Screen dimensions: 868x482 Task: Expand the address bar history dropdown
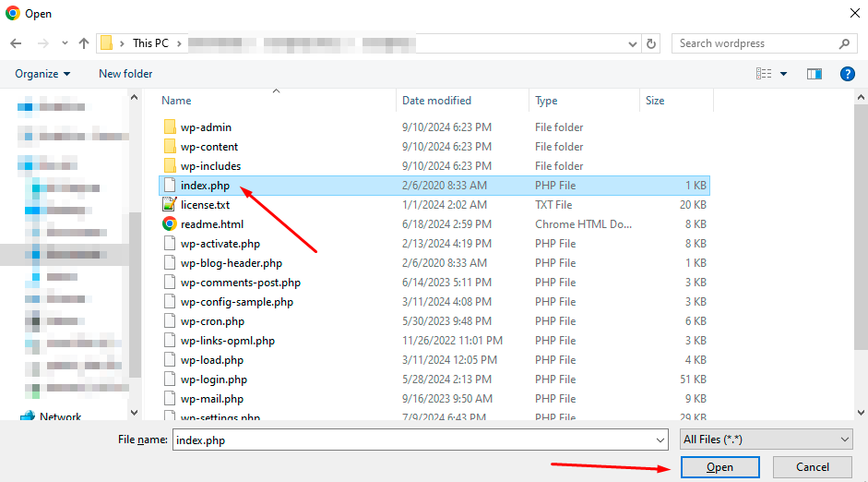point(632,43)
